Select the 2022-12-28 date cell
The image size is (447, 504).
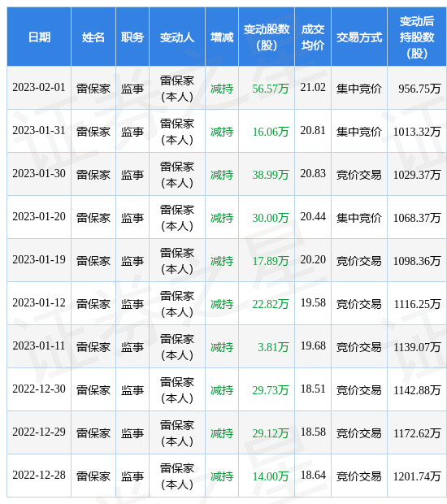[39, 475]
